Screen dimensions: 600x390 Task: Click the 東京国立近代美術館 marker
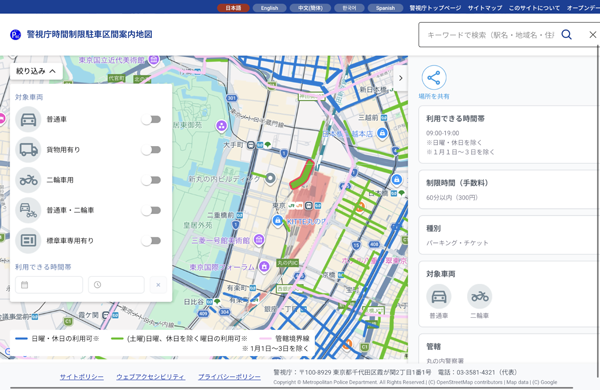[x=154, y=60]
